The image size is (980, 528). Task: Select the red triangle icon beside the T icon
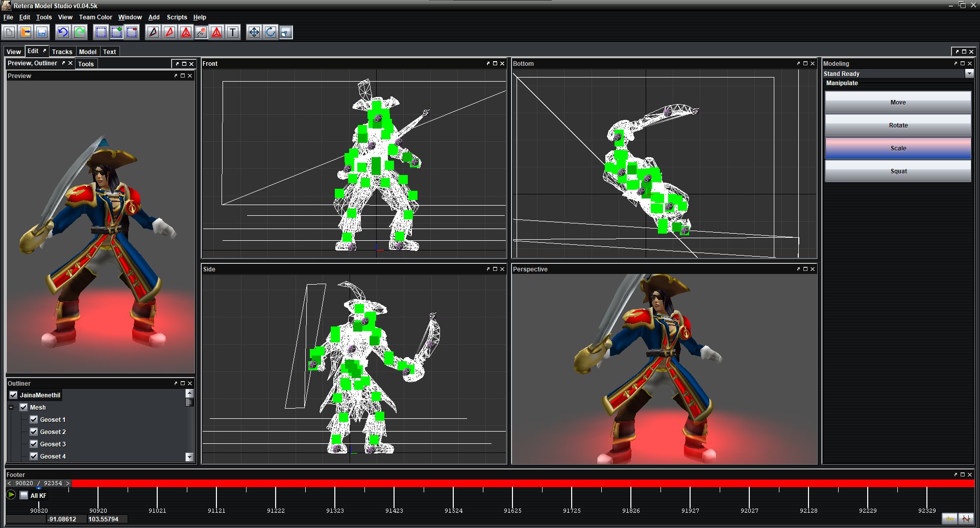click(217, 33)
